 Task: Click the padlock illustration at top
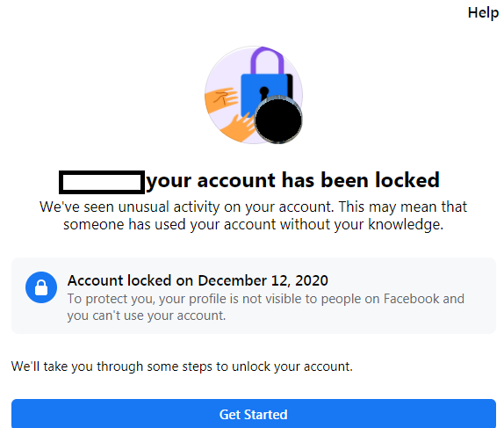pos(265,83)
